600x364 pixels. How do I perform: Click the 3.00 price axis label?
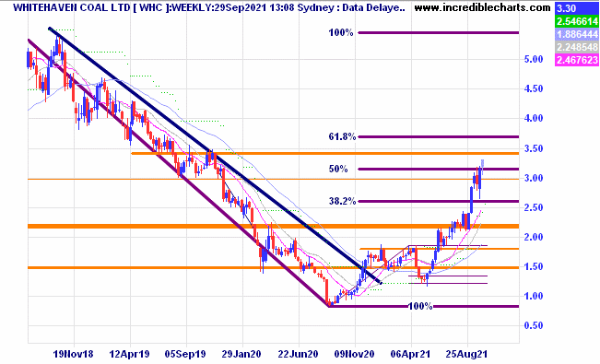click(x=534, y=178)
